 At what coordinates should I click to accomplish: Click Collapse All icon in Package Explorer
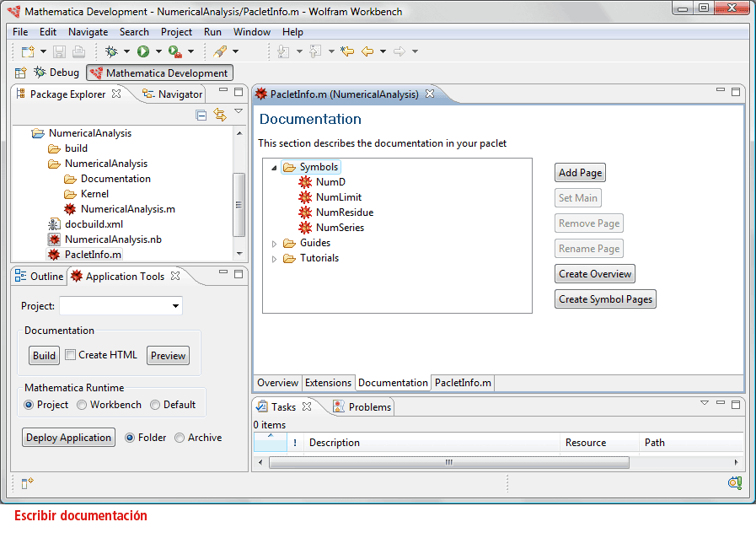pyautogui.click(x=201, y=115)
